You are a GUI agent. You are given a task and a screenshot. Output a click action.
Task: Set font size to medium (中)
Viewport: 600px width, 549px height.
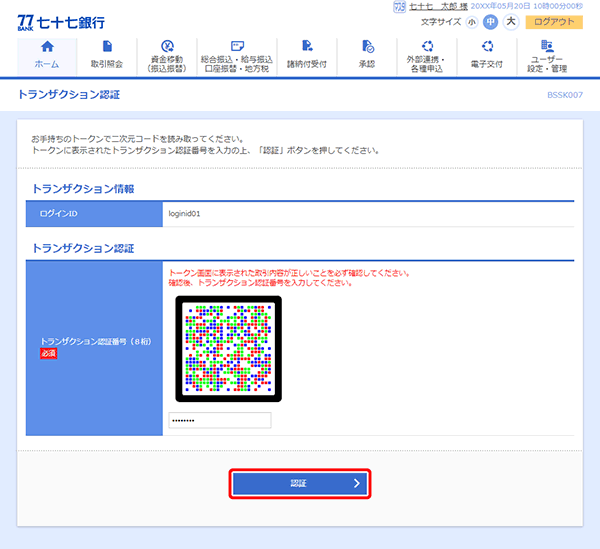pos(491,22)
